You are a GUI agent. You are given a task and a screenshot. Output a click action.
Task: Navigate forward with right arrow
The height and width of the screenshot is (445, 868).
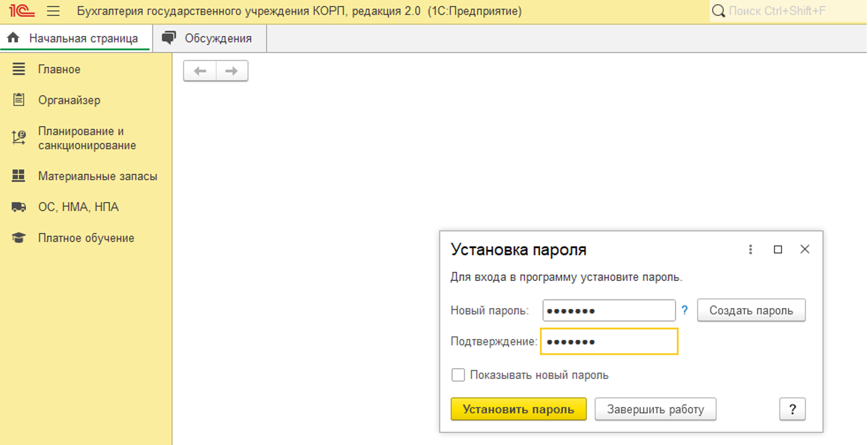tap(232, 71)
